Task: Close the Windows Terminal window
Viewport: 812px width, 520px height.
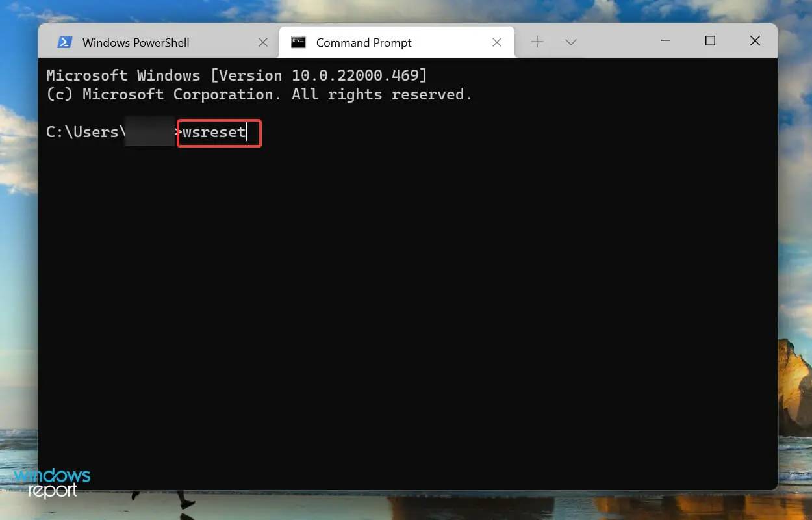Action: click(x=755, y=41)
